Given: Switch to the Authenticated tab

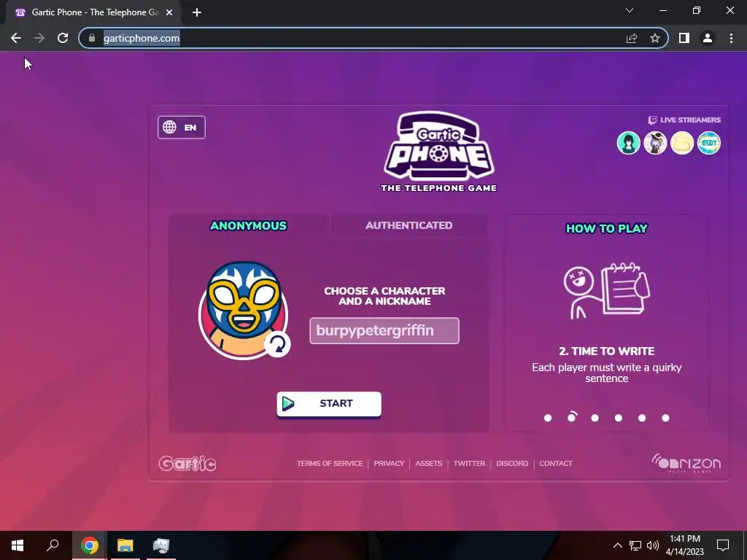Looking at the screenshot, I should [409, 226].
